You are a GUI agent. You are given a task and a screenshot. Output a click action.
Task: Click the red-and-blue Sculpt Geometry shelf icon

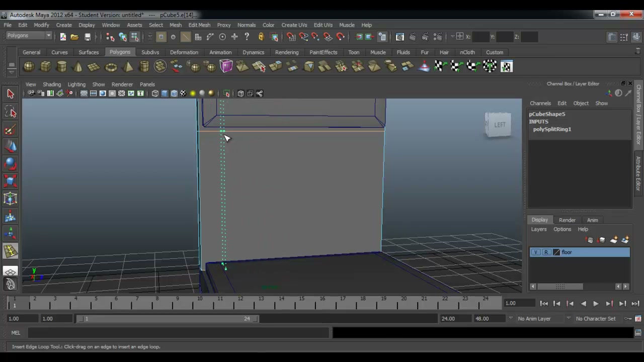[424, 66]
